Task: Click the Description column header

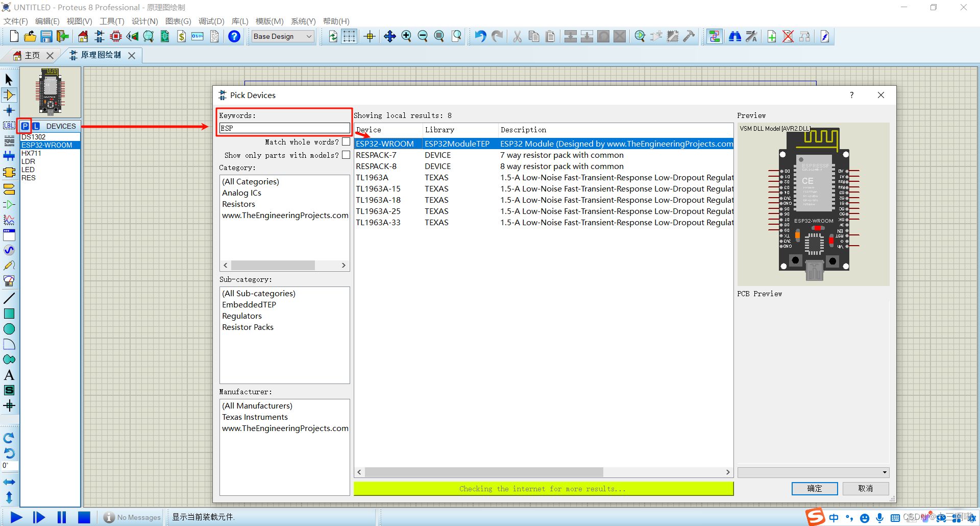Action: click(x=616, y=130)
